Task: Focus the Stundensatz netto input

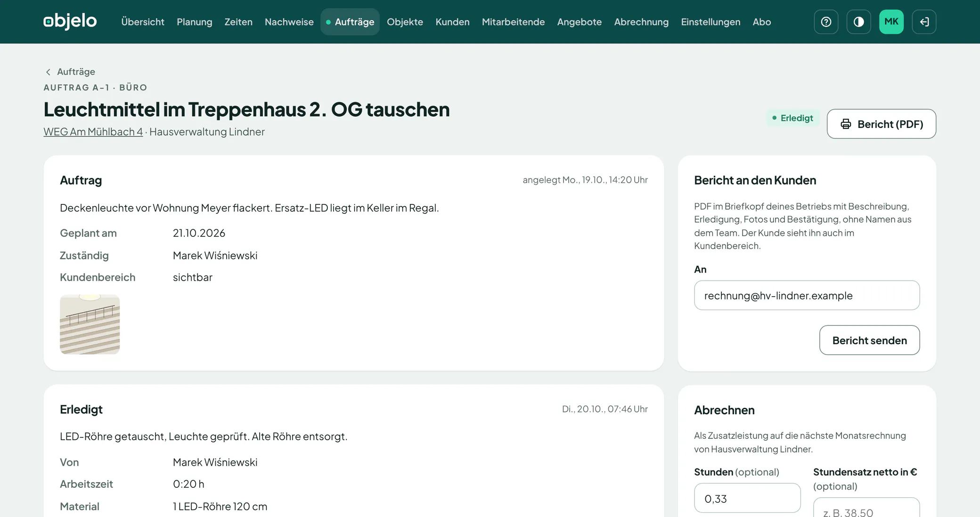Action: click(x=866, y=508)
